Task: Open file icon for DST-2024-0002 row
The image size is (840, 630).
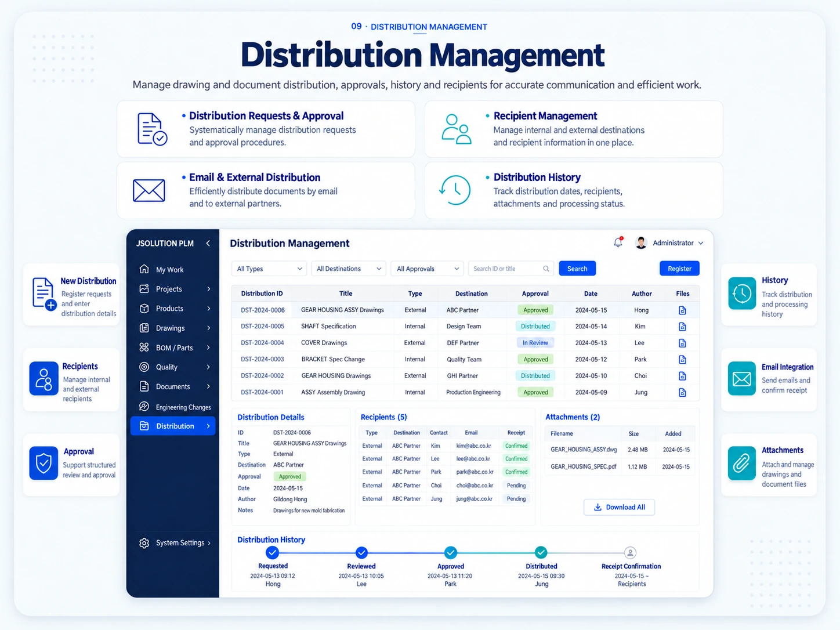Action: tap(682, 376)
